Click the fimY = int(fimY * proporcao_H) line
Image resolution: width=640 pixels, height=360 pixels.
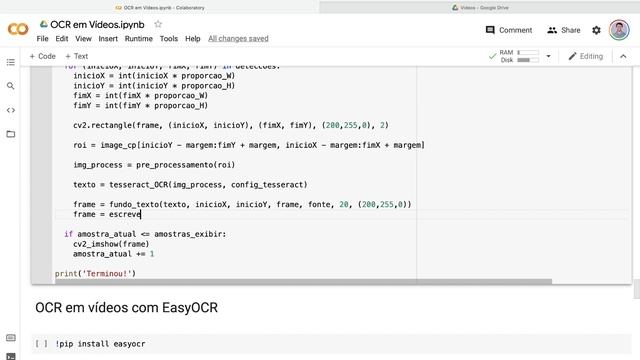140,106
